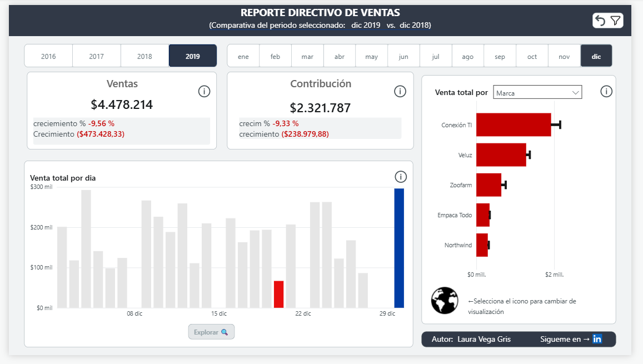The image size is (643, 364).
Task: Switch to the 2018 tab
Action: coord(144,56)
